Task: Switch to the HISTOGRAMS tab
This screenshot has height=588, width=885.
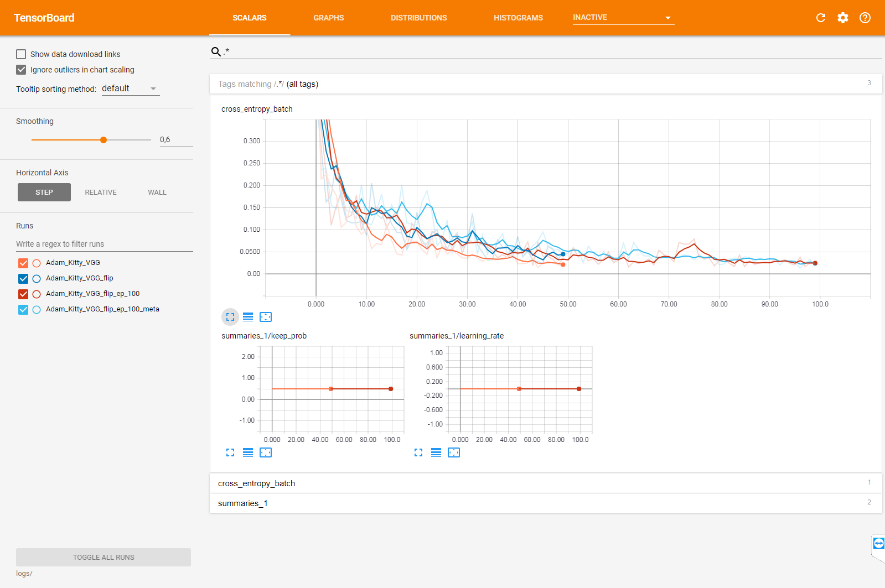Action: click(519, 18)
